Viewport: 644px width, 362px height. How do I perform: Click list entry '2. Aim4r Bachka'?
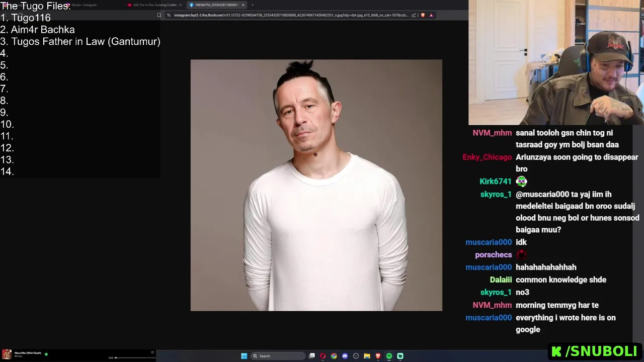pos(38,30)
